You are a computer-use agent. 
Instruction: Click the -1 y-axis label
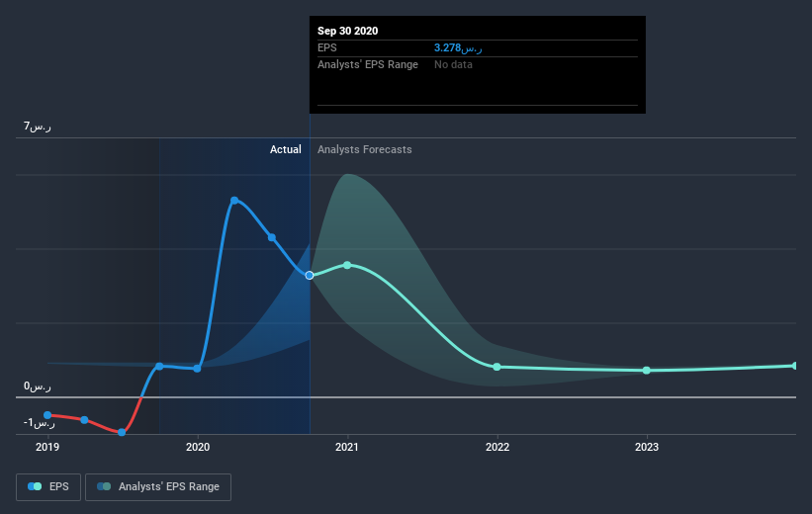(x=39, y=422)
